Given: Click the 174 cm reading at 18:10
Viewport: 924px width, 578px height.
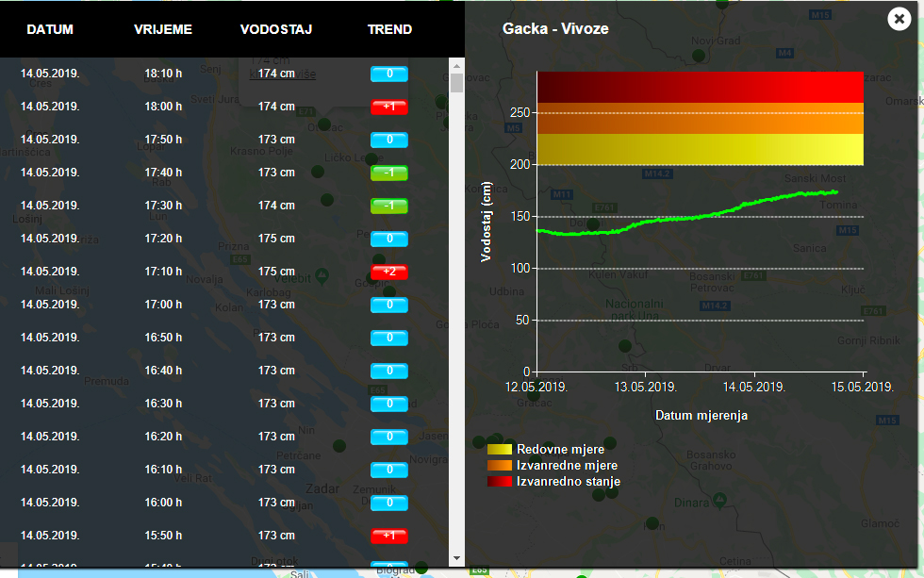Looking at the screenshot, I should [276, 73].
